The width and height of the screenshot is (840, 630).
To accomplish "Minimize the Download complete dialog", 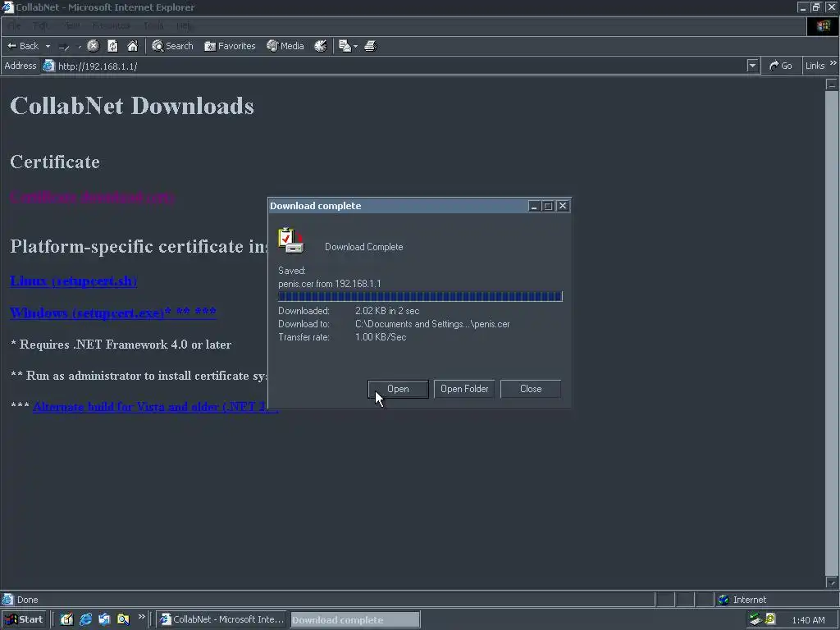I will coord(533,206).
